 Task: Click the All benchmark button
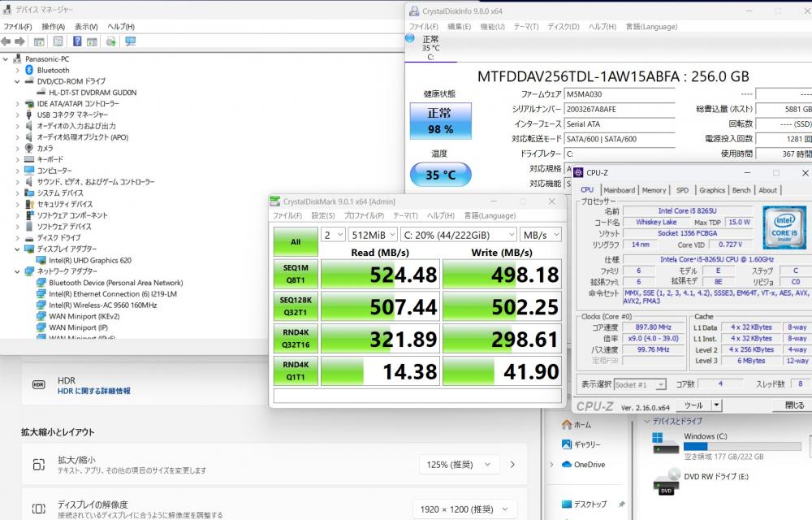(x=296, y=242)
